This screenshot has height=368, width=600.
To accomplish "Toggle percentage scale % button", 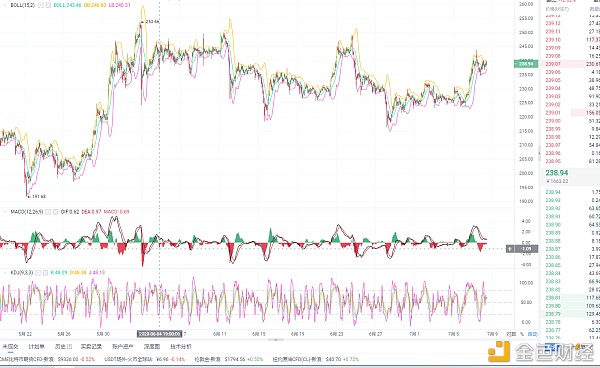I will pos(522,334).
